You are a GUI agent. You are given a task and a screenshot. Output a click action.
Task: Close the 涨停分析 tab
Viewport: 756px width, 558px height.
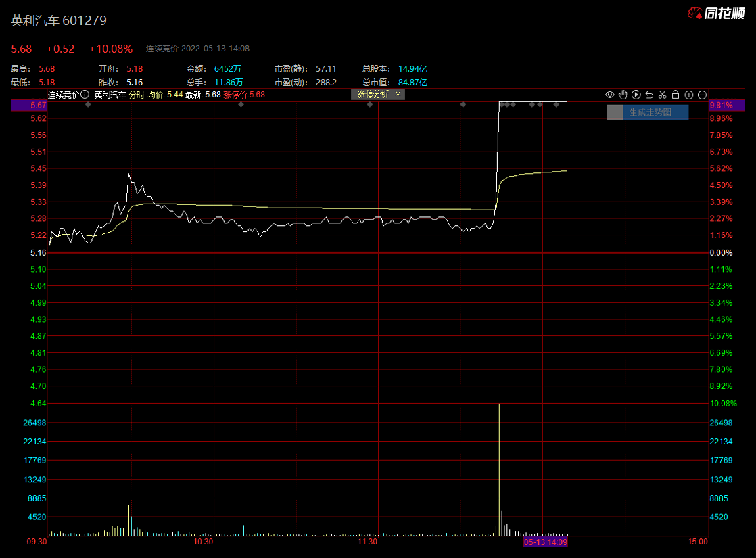click(398, 94)
